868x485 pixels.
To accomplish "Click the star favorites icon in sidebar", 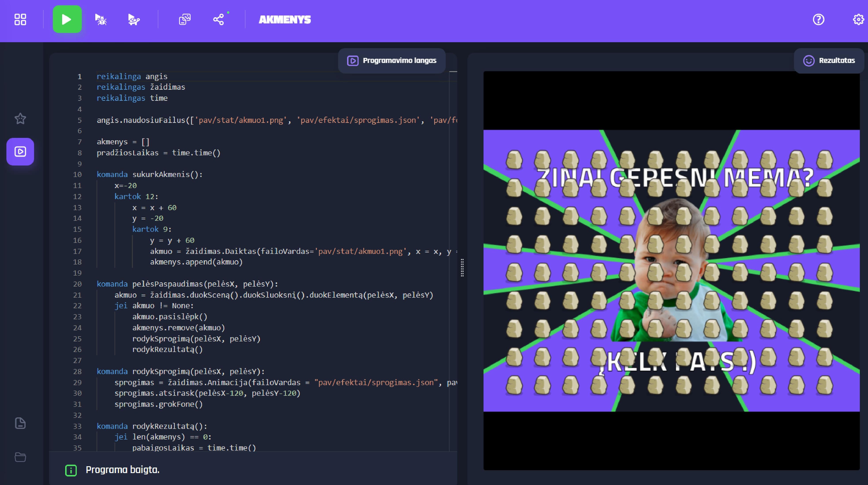I will [20, 118].
